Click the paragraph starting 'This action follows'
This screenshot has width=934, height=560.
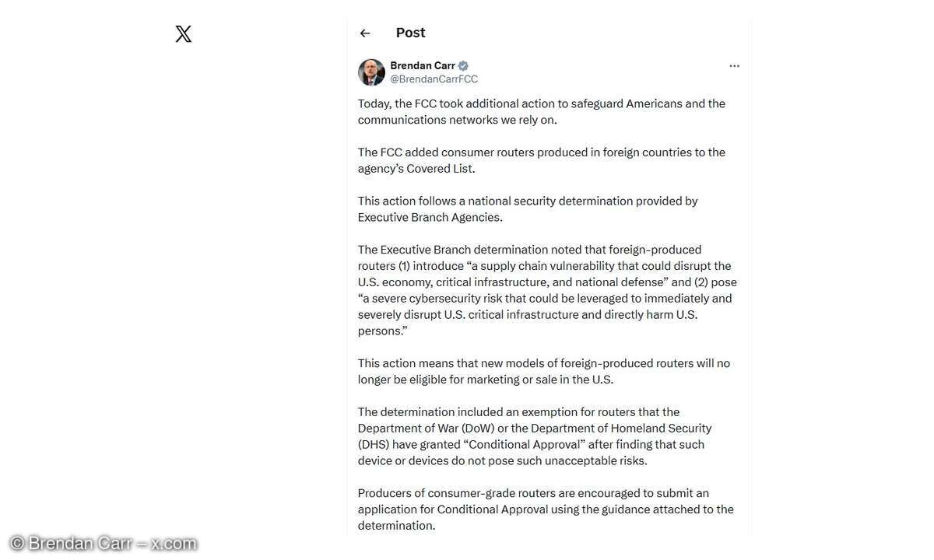pos(528,209)
